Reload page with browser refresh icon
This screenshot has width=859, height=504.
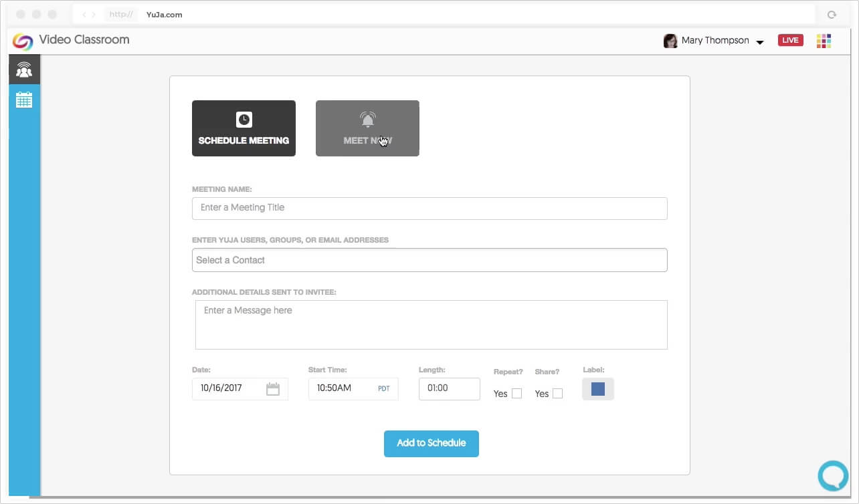tap(832, 15)
